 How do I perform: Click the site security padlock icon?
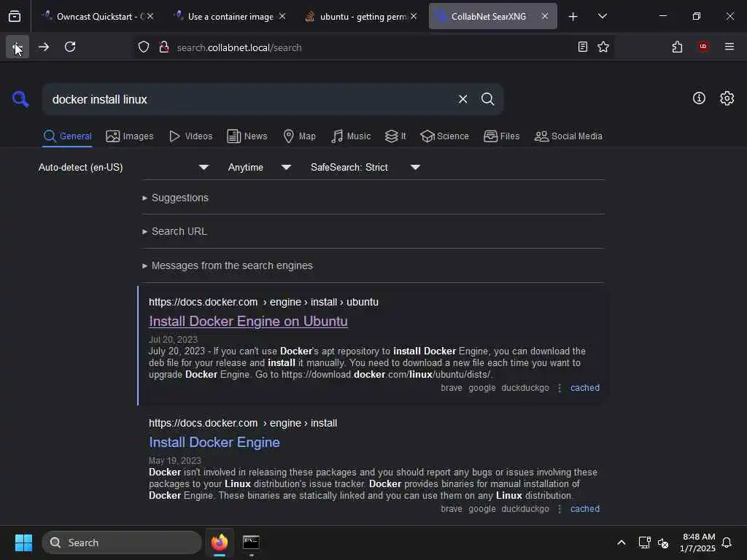pyautogui.click(x=164, y=47)
